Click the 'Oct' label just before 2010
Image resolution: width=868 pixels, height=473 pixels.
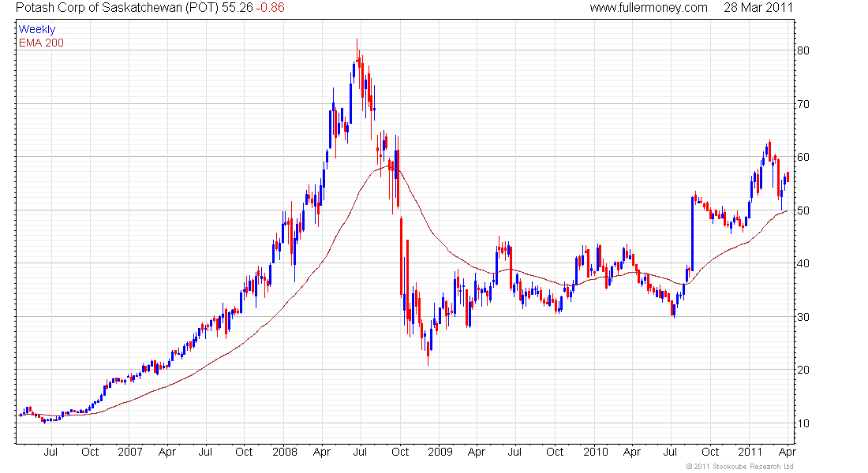pos(555,452)
